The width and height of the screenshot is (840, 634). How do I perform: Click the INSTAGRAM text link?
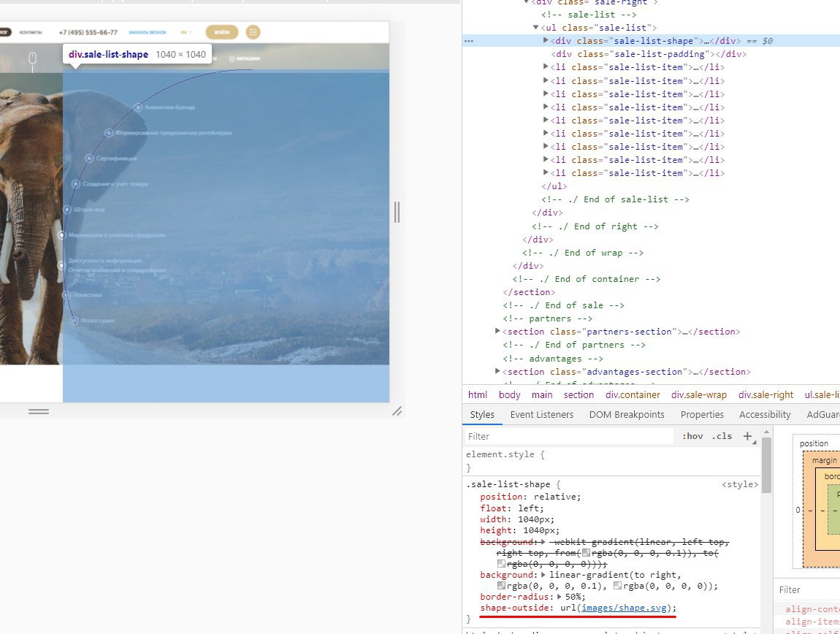(248, 58)
